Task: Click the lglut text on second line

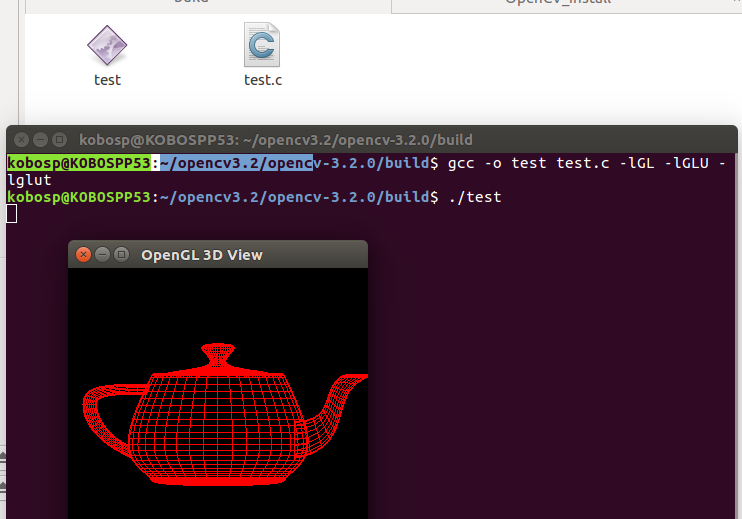Action: point(29,180)
